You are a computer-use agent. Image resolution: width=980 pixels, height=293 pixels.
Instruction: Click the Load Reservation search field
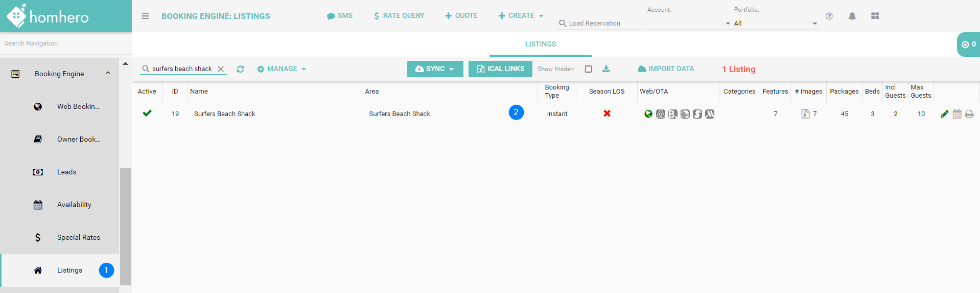600,24
